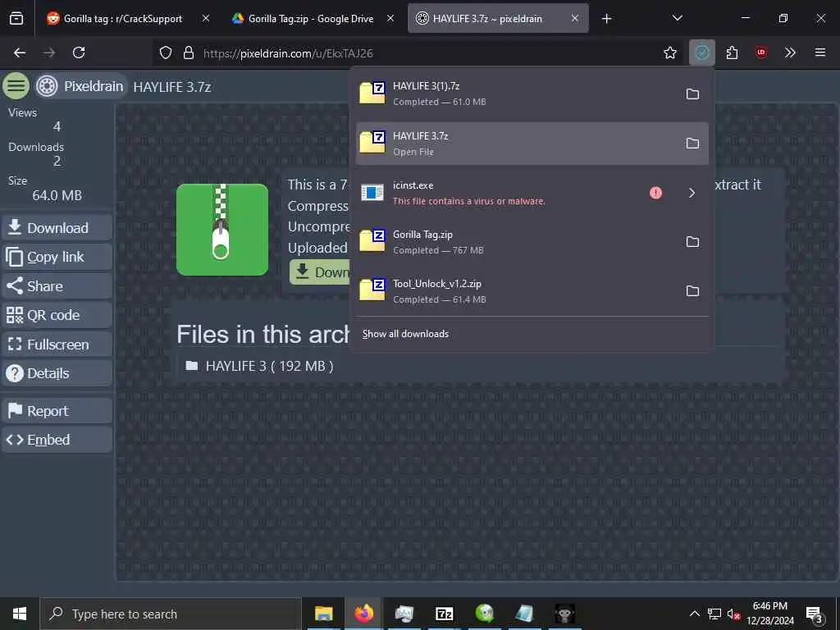
Task: Open file Details
Action: click(x=57, y=373)
